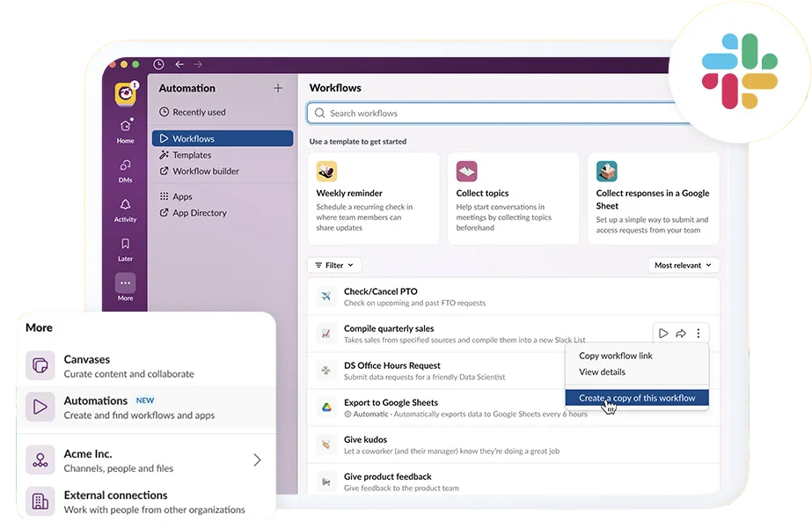812x522 pixels.
Task: Open three-dot menu for Compile quarterly sales
Action: (698, 334)
